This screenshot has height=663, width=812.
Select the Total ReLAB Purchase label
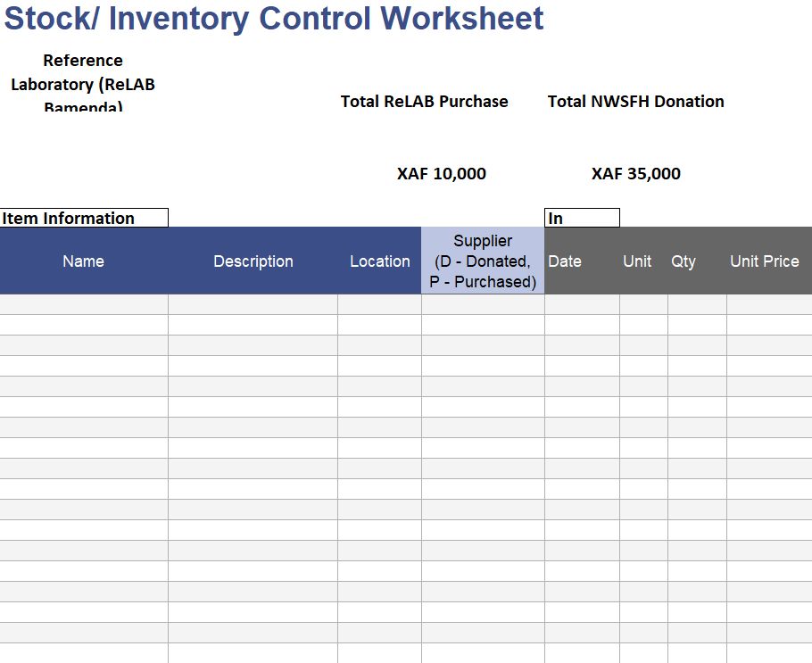(x=424, y=102)
